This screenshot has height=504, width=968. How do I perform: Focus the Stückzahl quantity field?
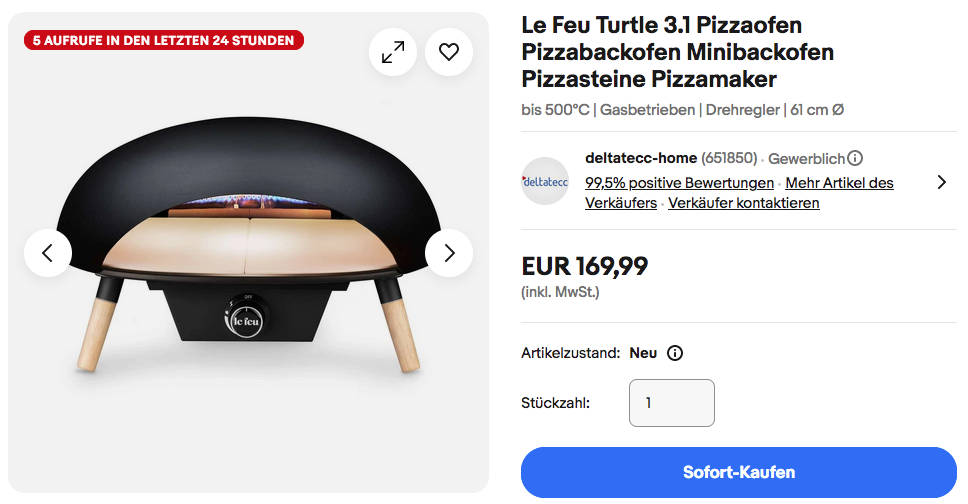point(671,403)
